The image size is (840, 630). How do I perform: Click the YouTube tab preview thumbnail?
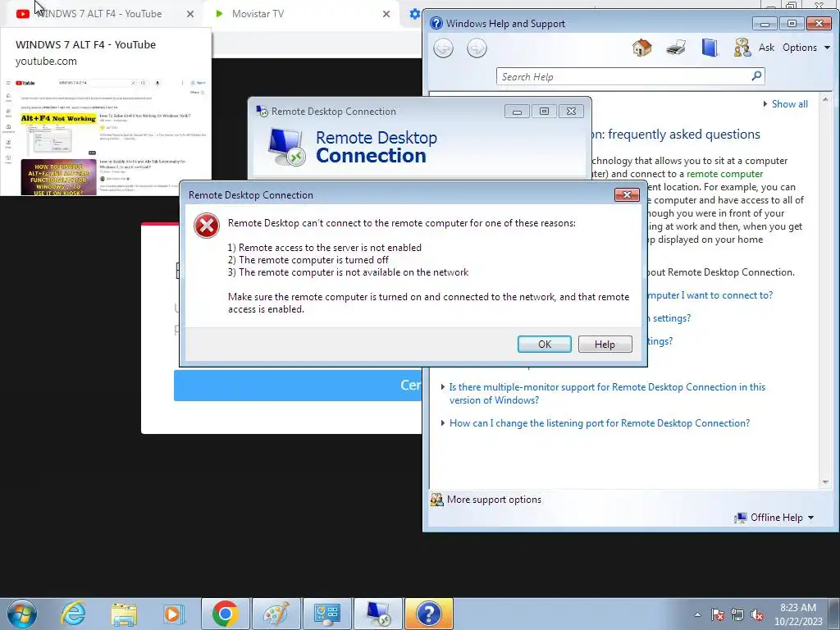[106, 136]
